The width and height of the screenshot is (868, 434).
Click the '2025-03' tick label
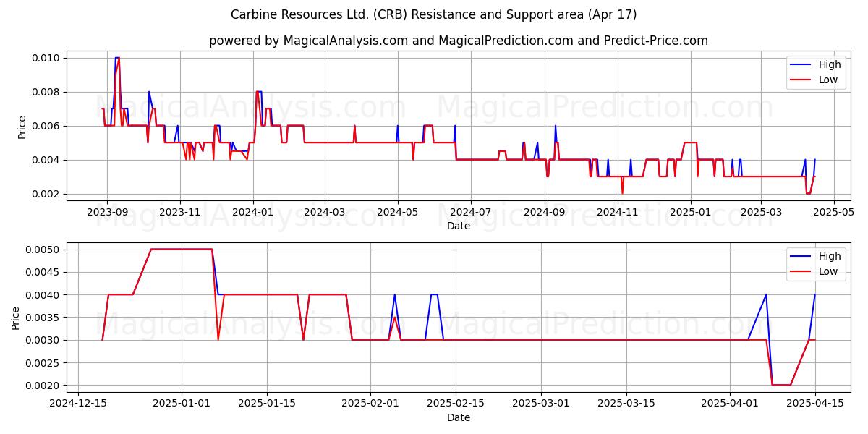point(761,212)
